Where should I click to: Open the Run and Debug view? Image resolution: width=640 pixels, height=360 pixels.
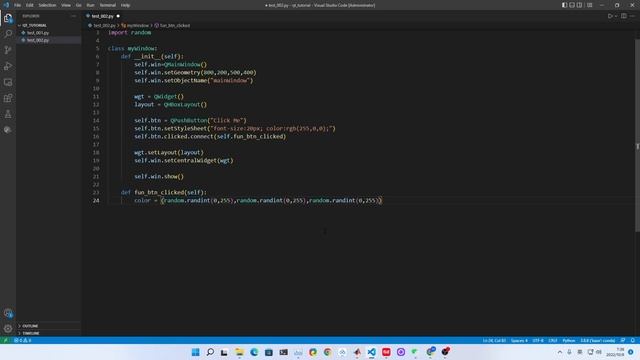pyautogui.click(x=8, y=66)
